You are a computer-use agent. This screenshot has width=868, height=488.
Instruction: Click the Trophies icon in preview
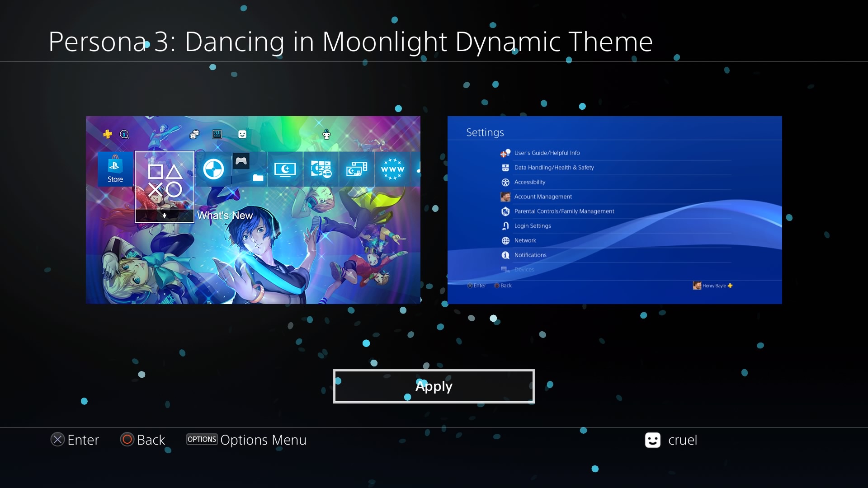click(x=326, y=134)
